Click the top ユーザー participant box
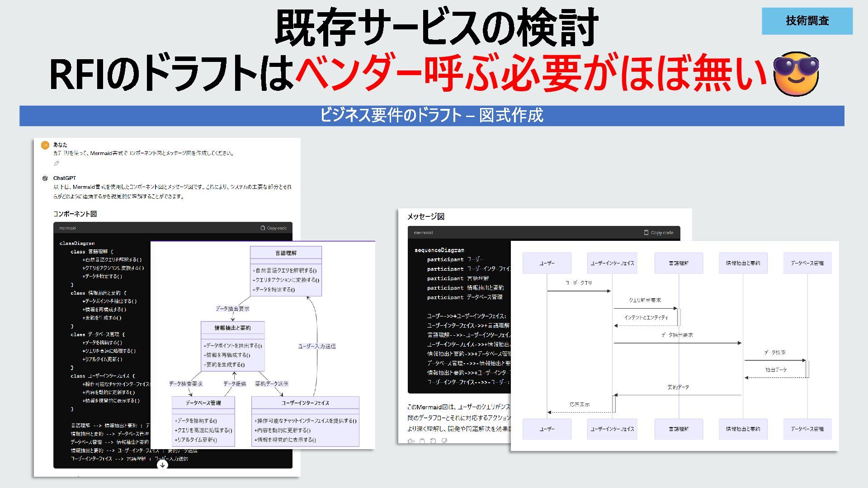Image resolution: width=868 pixels, height=488 pixels. pos(547,263)
